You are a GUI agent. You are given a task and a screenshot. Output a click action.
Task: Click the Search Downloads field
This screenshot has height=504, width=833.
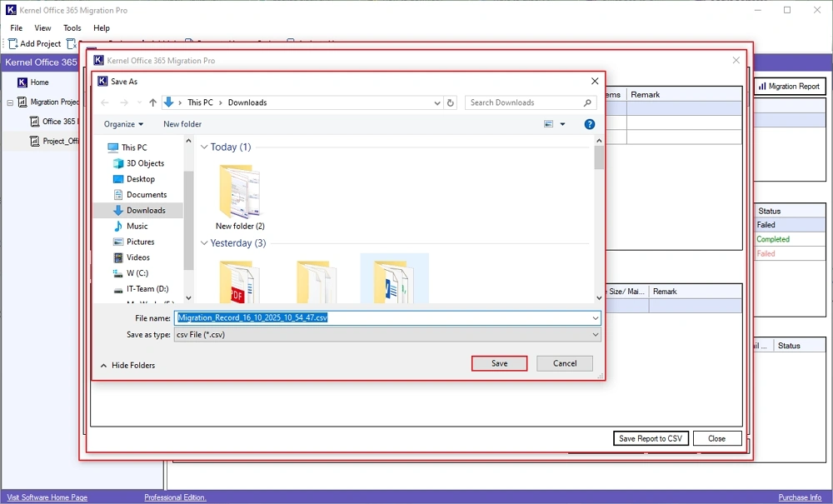pos(525,102)
